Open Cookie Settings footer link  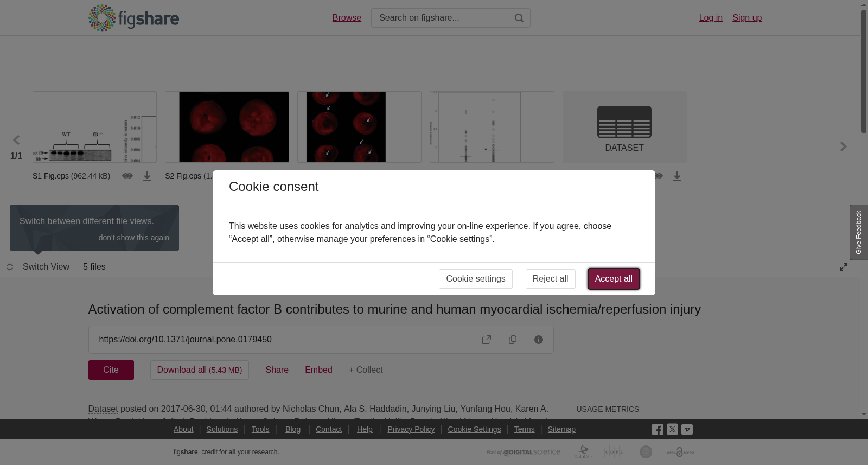coord(474,429)
